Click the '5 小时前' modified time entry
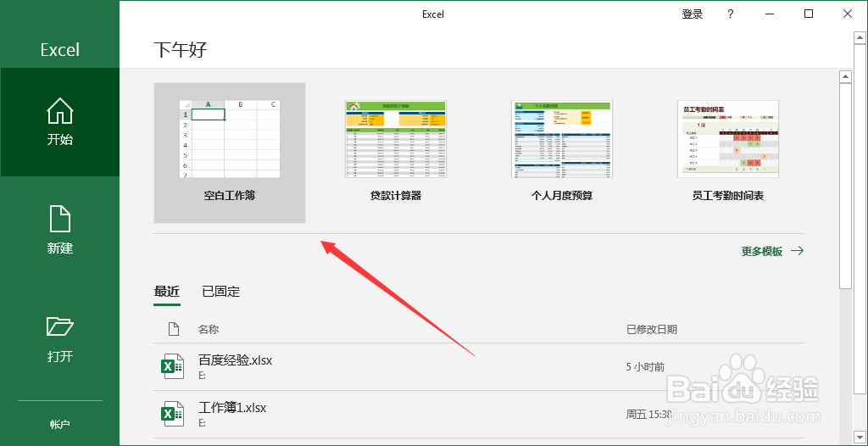Image resolution: width=868 pixels, height=446 pixels. (645, 367)
